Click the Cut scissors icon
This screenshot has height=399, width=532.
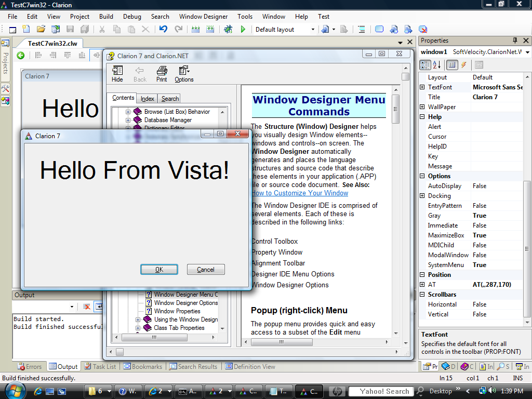point(102,30)
